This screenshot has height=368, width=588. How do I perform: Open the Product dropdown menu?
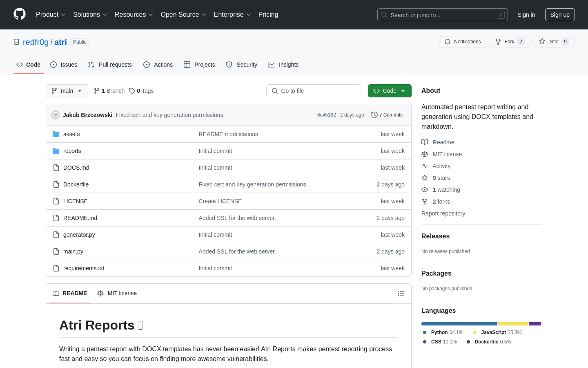[x=51, y=15]
